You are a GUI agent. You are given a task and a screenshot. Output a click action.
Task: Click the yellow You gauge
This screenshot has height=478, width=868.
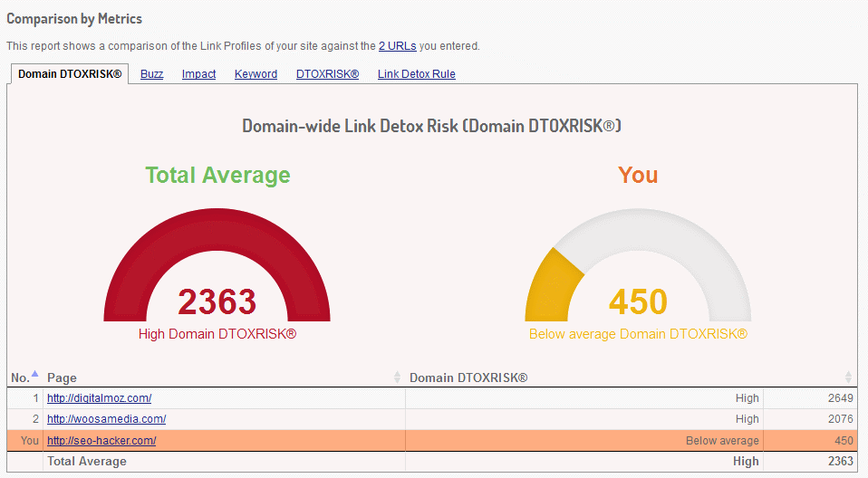point(638,272)
